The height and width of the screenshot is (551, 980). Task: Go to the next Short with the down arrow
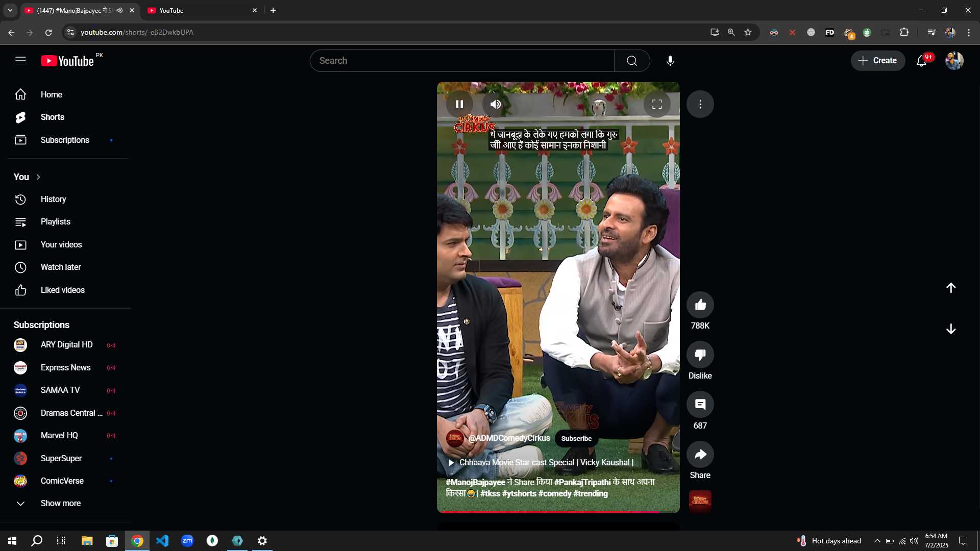point(951,329)
